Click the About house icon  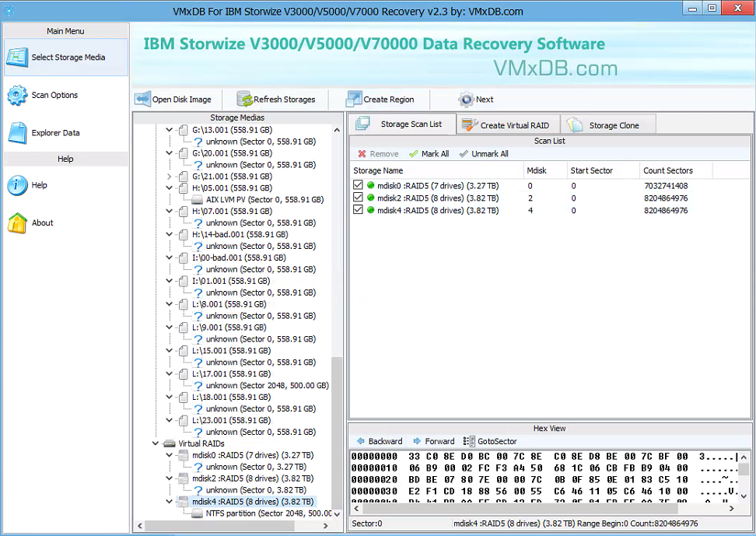click(x=17, y=223)
